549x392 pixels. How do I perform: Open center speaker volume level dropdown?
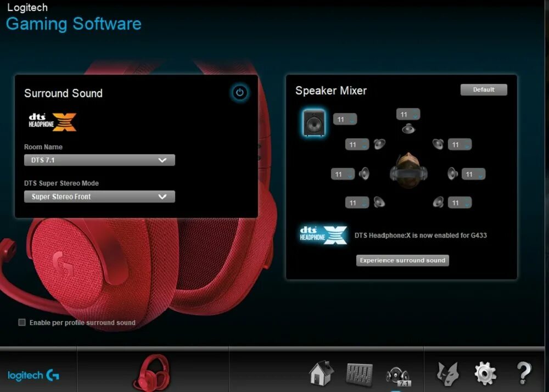tap(408, 114)
